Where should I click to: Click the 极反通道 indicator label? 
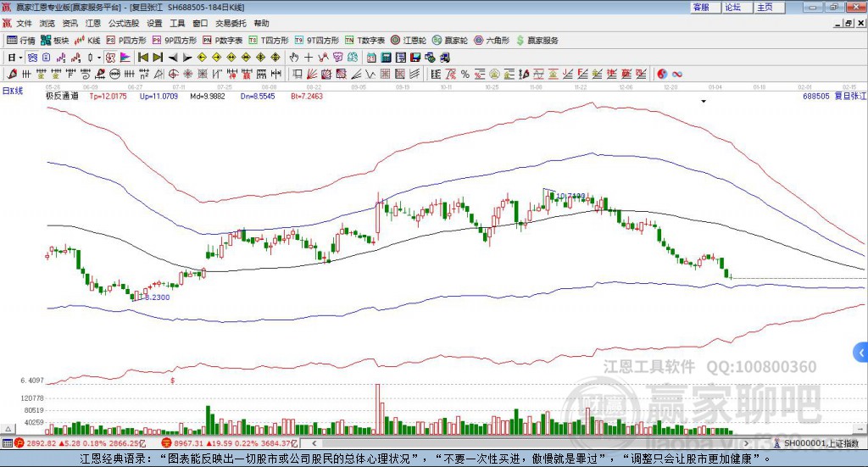tap(62, 96)
